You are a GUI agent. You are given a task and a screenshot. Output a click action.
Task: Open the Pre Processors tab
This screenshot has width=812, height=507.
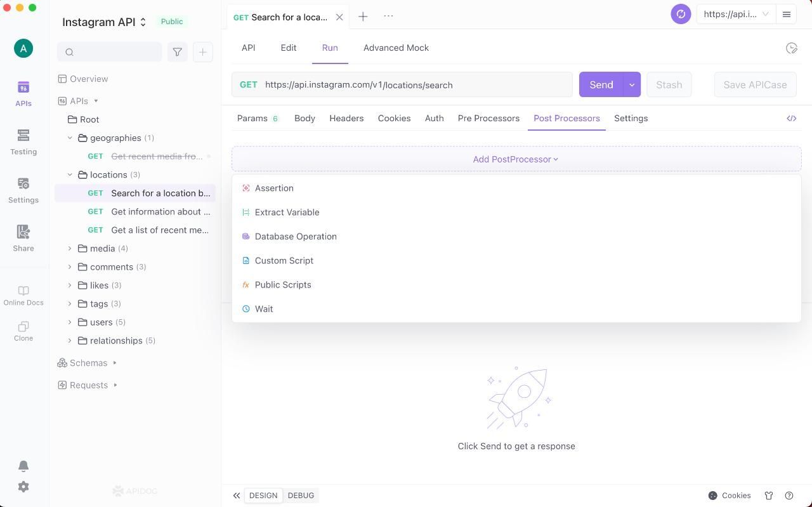click(x=488, y=119)
